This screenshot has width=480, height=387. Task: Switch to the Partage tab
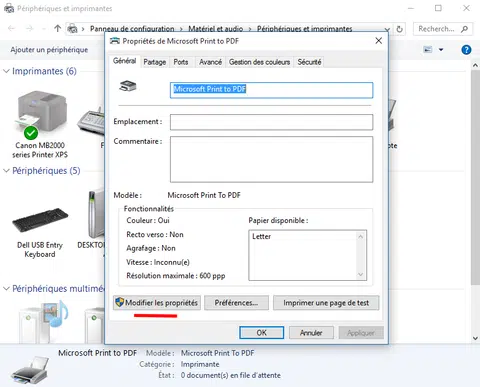click(155, 62)
